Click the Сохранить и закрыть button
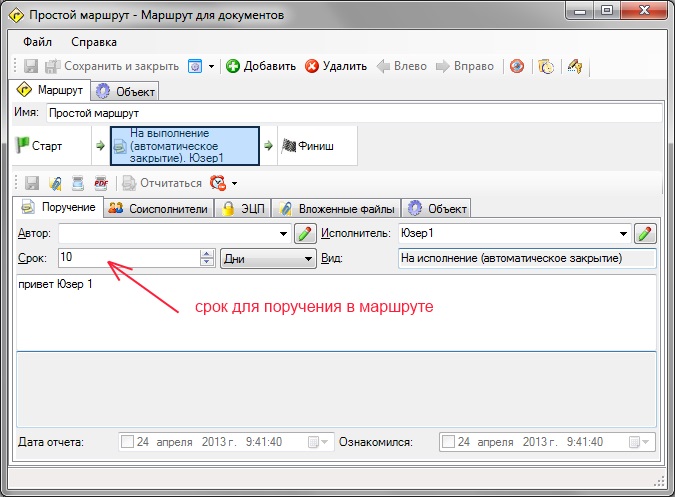675x497 pixels. point(112,67)
